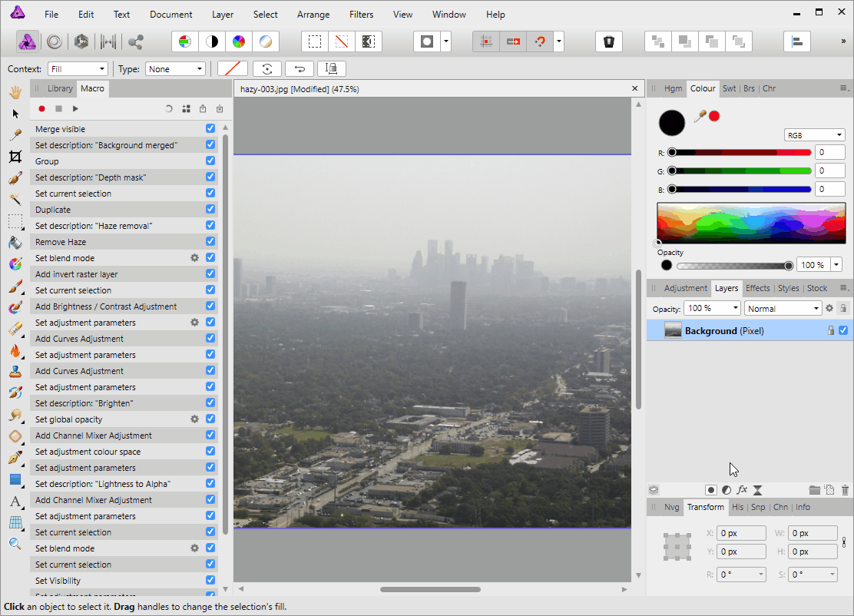The height and width of the screenshot is (616, 854).
Task: Open the Context dropdown showing Fill
Action: coord(78,69)
